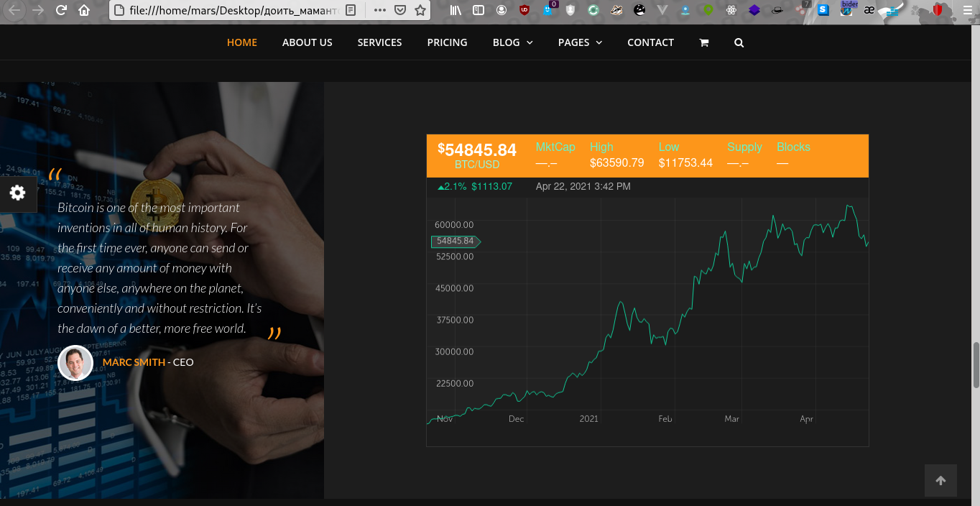Open the shopping cart in navbar
The image size is (980, 506).
(x=704, y=42)
